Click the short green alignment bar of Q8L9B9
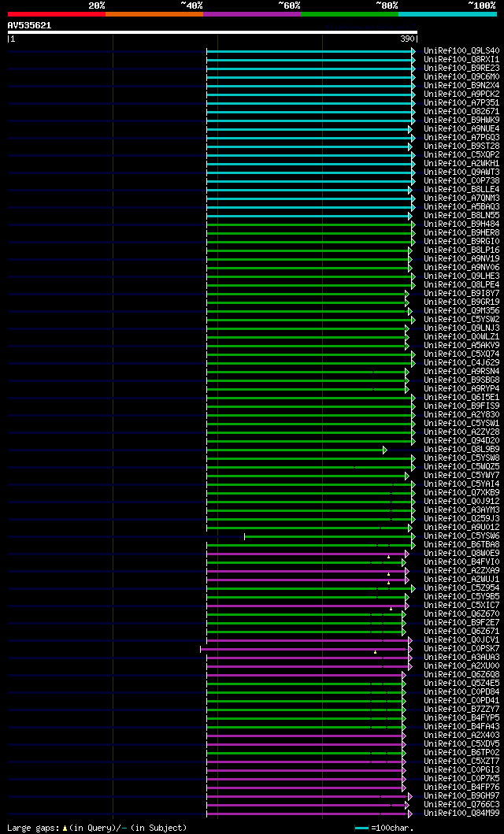This screenshot has width=504, height=834. tap(296, 450)
